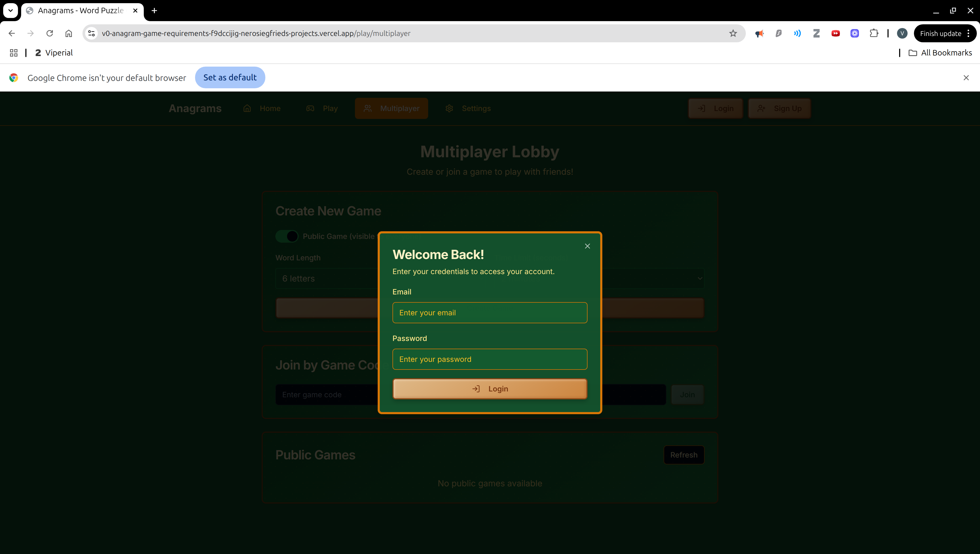Screen dimensions: 980x554
Task: Open the tab search dropdown arrow
Action: pyautogui.click(x=10, y=10)
